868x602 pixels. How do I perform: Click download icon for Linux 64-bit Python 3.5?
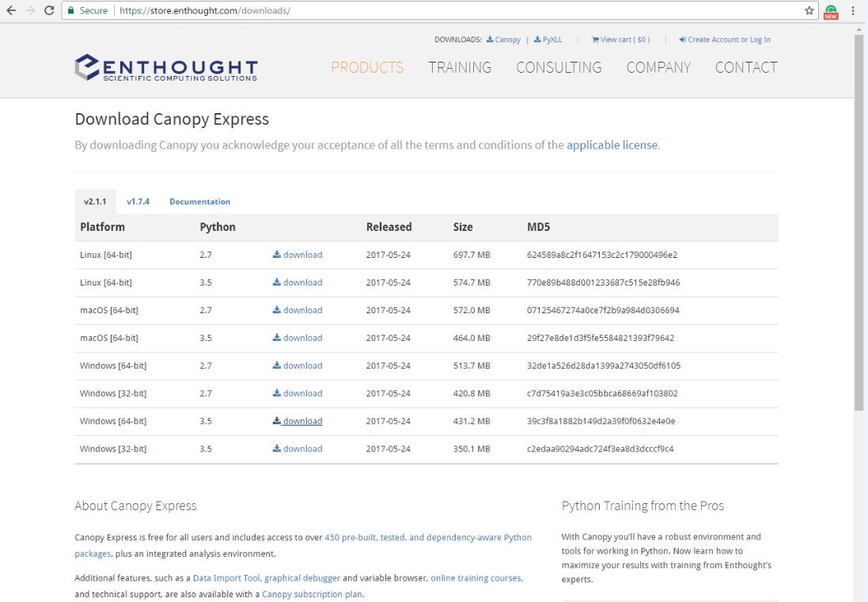[x=277, y=282]
